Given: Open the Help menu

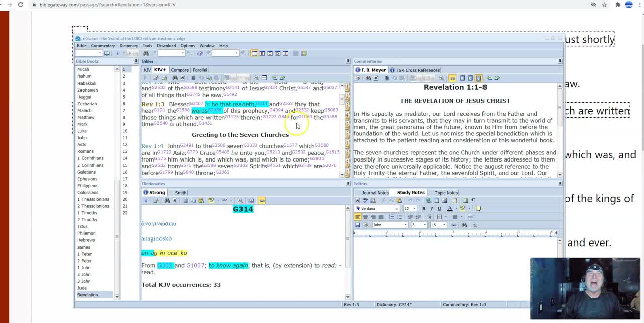Looking at the screenshot, I should click(x=223, y=46).
